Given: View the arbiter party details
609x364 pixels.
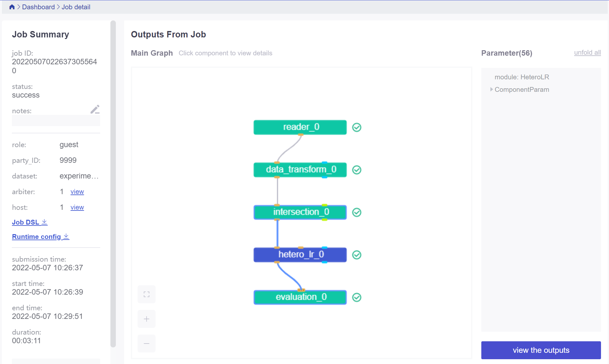Looking at the screenshot, I should coord(77,192).
